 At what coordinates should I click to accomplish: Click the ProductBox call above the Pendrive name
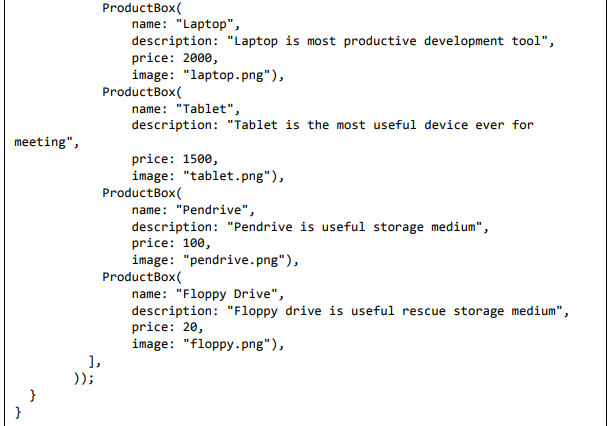click(140, 193)
